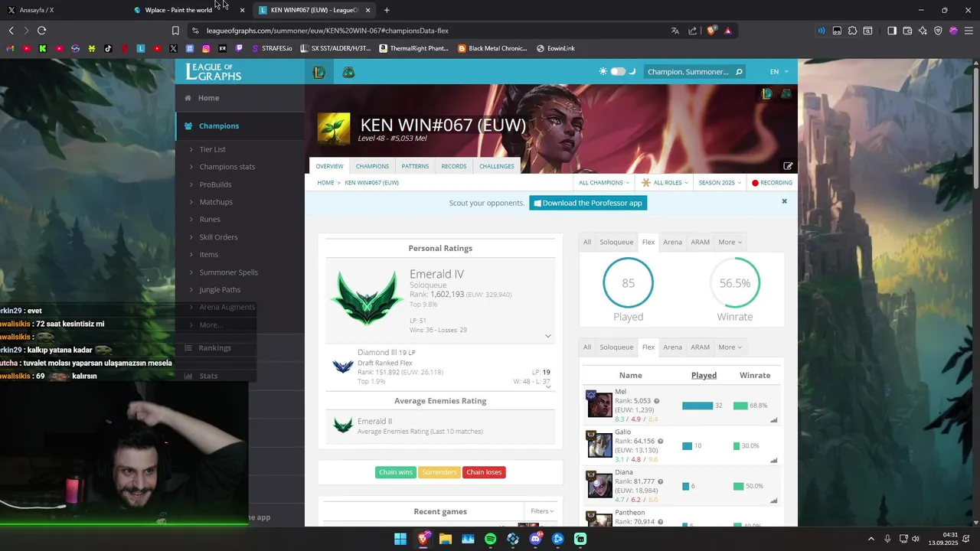Toggle the light/dark mode switch
This screenshot has width=980, height=551.
pyautogui.click(x=618, y=71)
